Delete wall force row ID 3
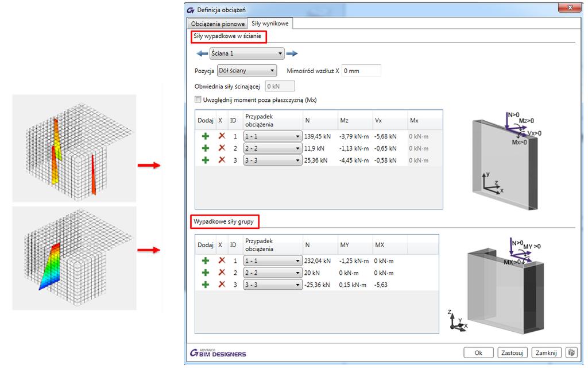Screen dimensions: 588x368 tap(222, 160)
